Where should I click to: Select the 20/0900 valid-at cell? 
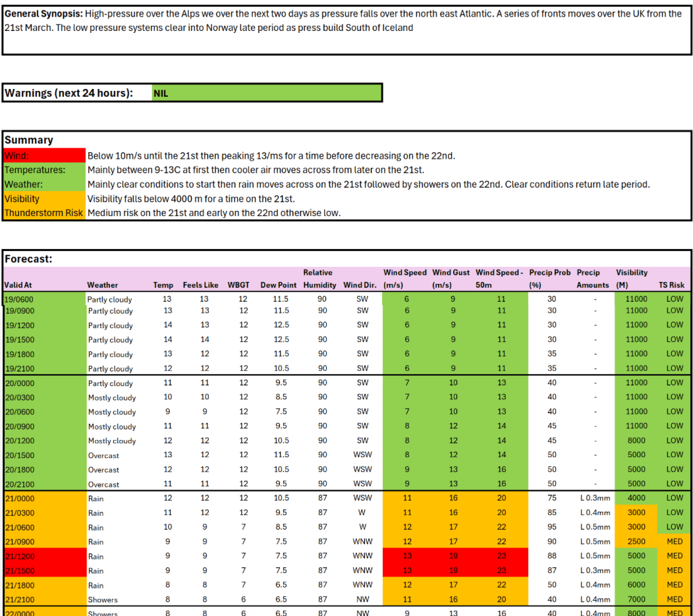click(x=45, y=426)
